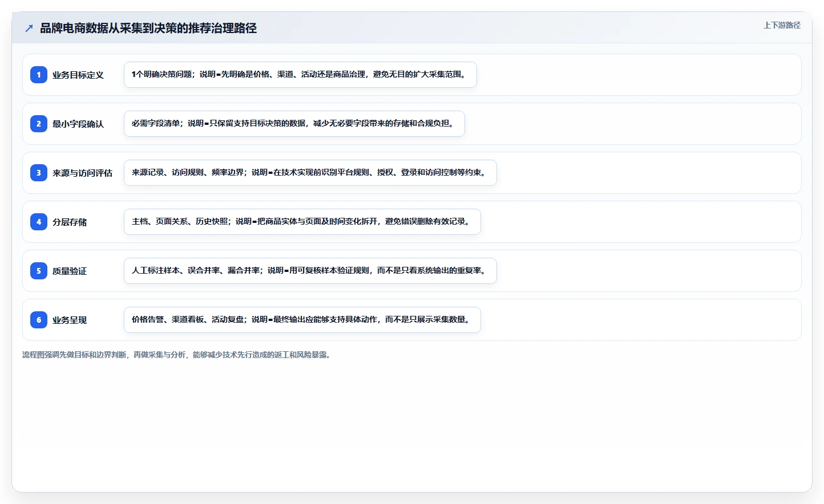Click the number 2 step badge
Screen dimensions: 824x504
point(39,124)
